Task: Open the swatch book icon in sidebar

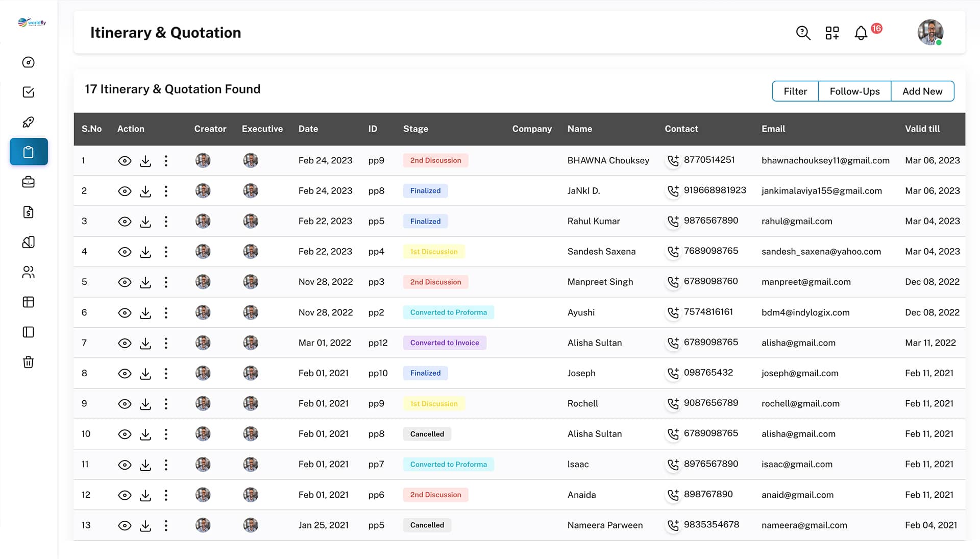Action: 29,242
